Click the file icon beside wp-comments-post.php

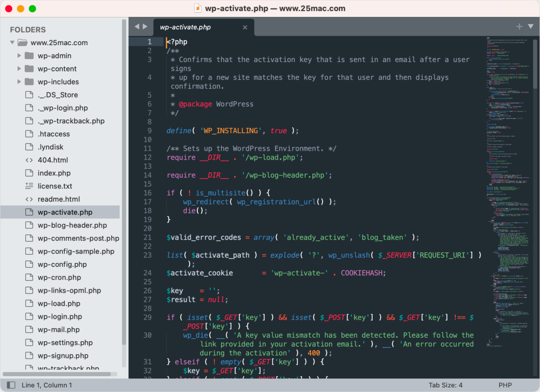coord(29,238)
